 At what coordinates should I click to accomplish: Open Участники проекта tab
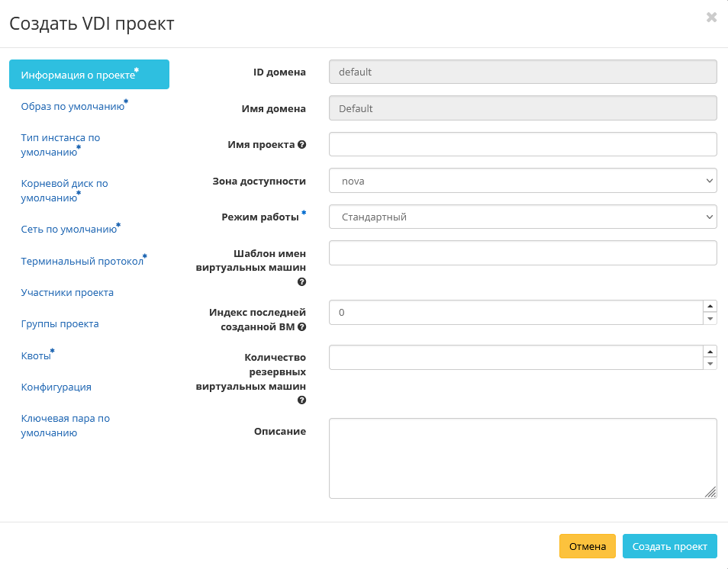67,293
